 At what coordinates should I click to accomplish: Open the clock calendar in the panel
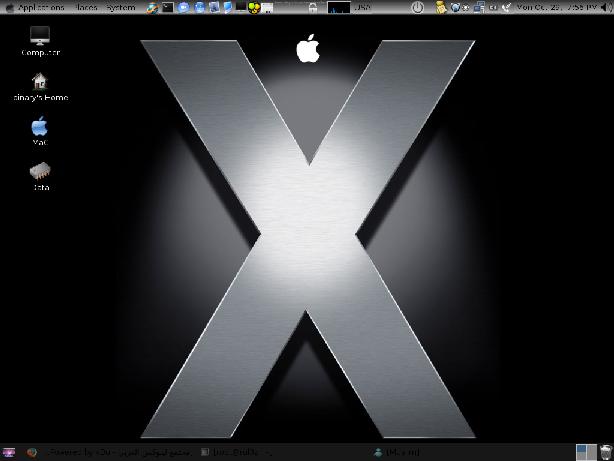(556, 7)
